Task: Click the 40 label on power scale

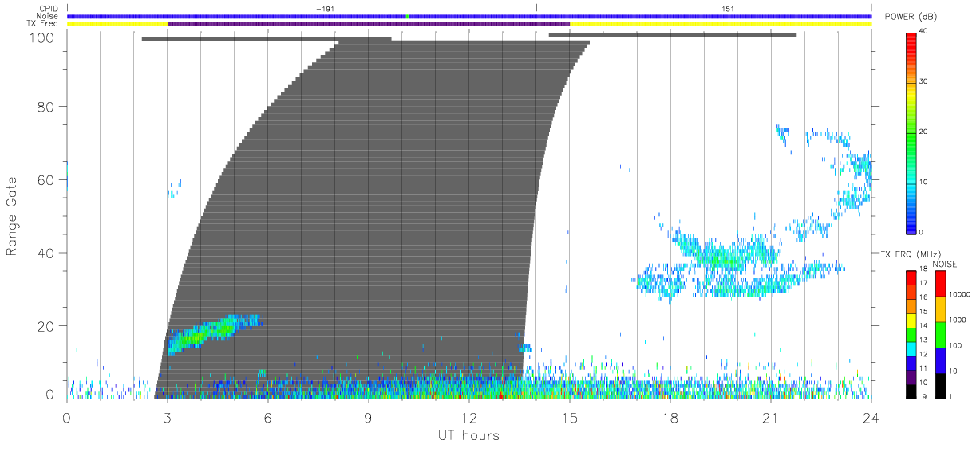Action: tap(924, 31)
